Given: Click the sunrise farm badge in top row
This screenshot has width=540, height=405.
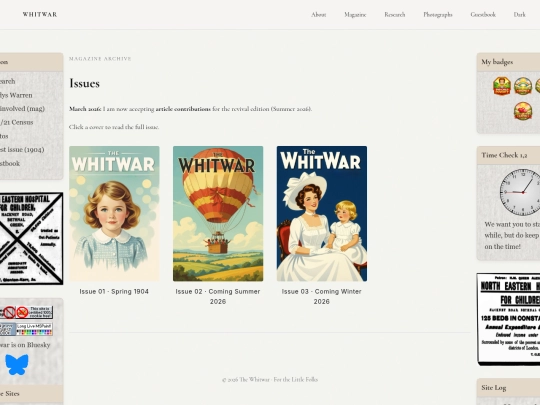Looking at the screenshot, I should [523, 86].
